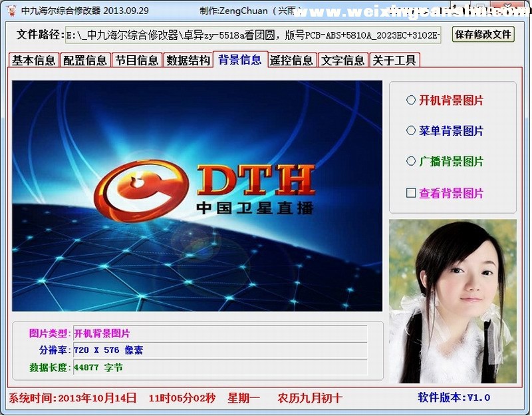This screenshot has width=532, height=416.
Task: Click the 图片类型 value field 开机背景图片
Action: (220, 333)
